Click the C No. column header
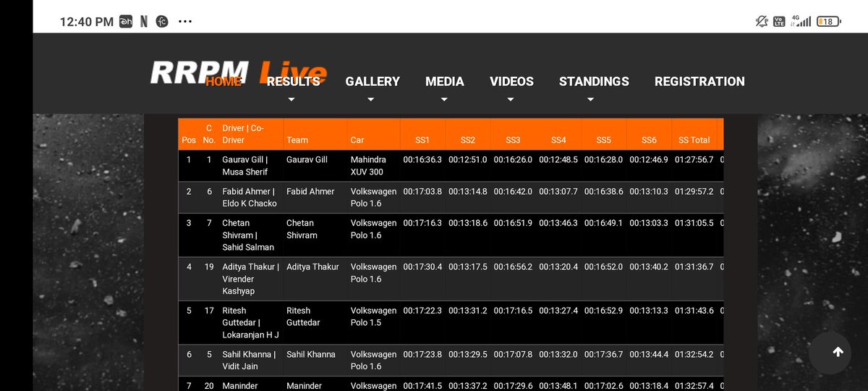Viewport: 868px width, 391px height. coord(209,134)
